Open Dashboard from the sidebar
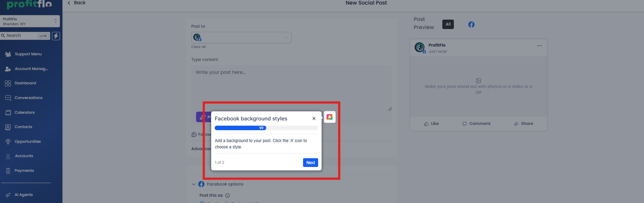This screenshot has height=203, width=644. (x=25, y=83)
